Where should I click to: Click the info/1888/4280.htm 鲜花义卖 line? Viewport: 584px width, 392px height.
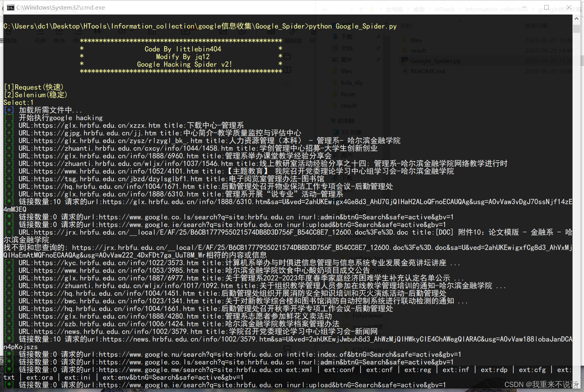(168, 316)
